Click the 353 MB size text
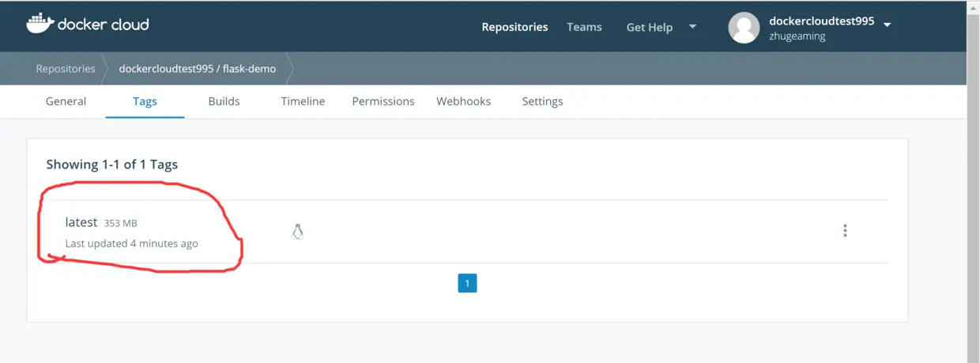The width and height of the screenshot is (980, 363). 121,224
